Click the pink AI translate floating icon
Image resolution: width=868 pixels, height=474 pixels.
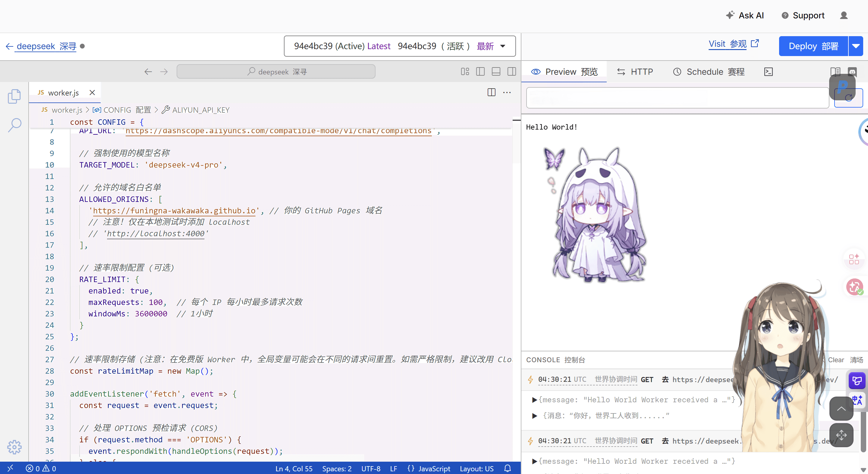854,287
